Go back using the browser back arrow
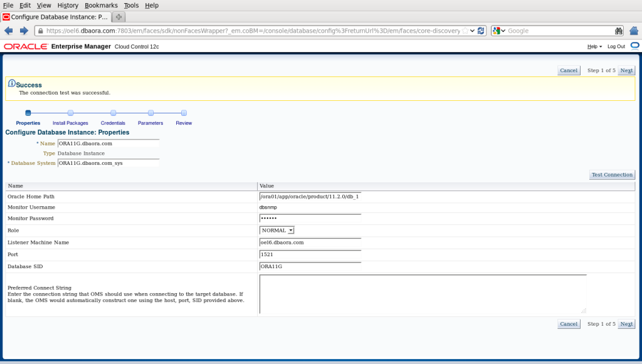This screenshot has width=642, height=364. pos(8,31)
